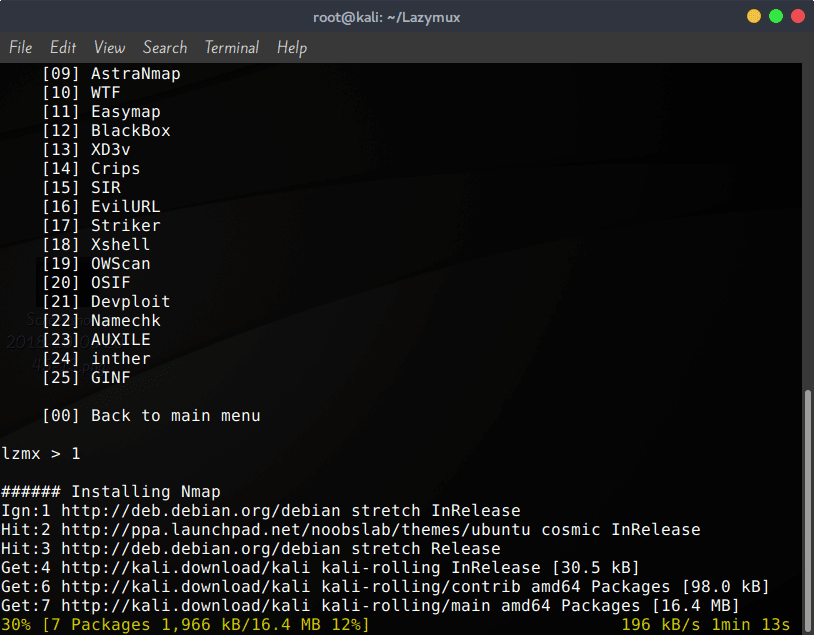Viewport: 814px width, 635px height.
Task: Click the text [00] Back to main menu
Action: click(x=152, y=416)
